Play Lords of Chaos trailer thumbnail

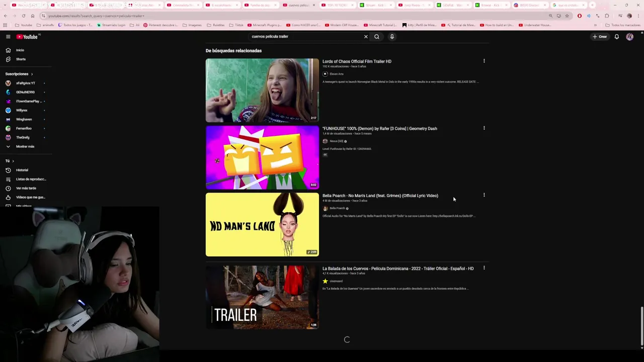pyautogui.click(x=262, y=90)
